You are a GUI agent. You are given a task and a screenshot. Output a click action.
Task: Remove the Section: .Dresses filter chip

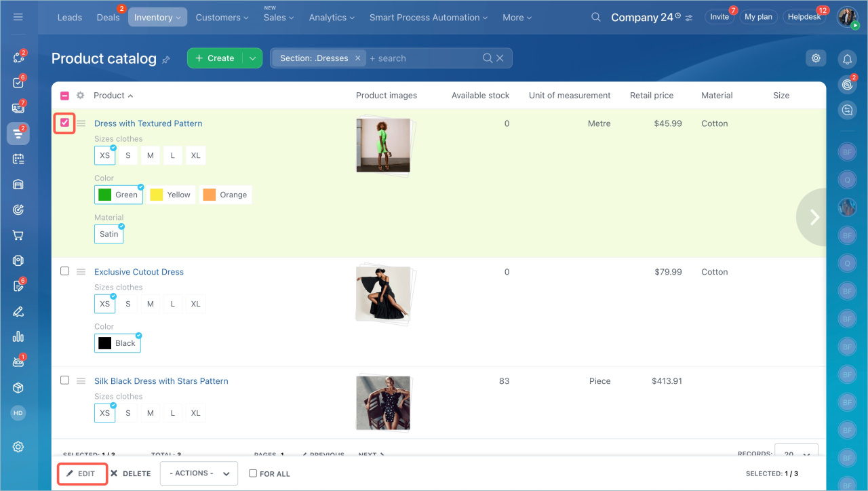point(358,58)
